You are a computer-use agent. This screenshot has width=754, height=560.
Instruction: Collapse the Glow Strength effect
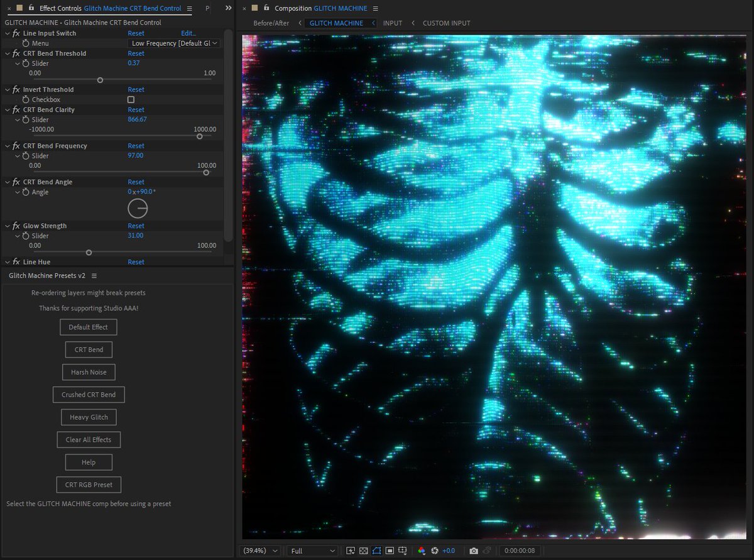point(7,226)
